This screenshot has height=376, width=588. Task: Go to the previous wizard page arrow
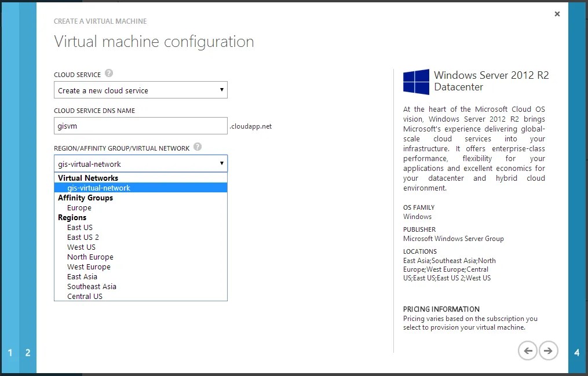528,351
